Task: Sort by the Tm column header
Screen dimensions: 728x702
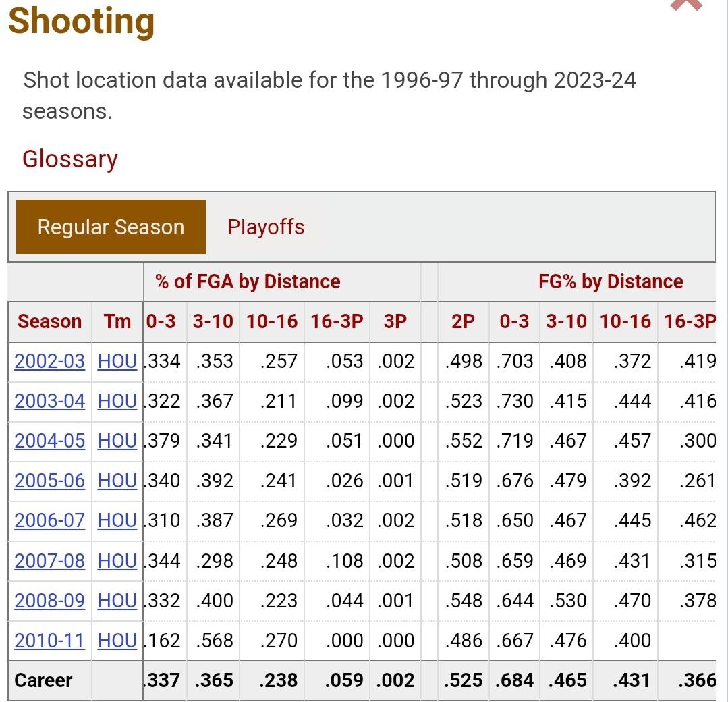Action: click(117, 322)
